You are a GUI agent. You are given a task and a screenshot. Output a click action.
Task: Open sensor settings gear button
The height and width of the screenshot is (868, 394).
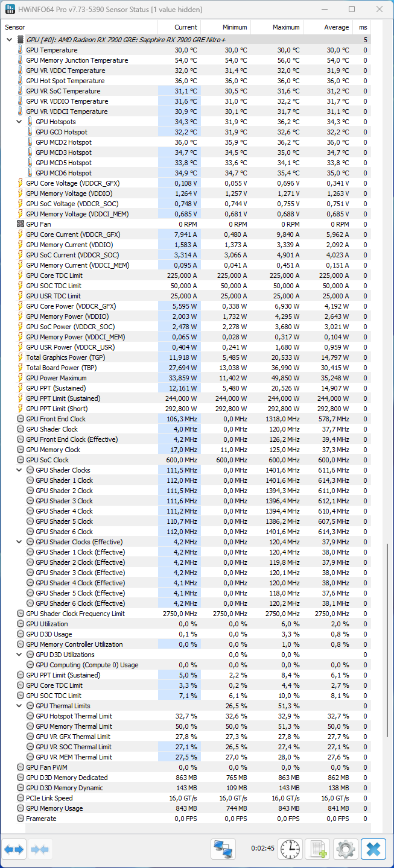346,849
